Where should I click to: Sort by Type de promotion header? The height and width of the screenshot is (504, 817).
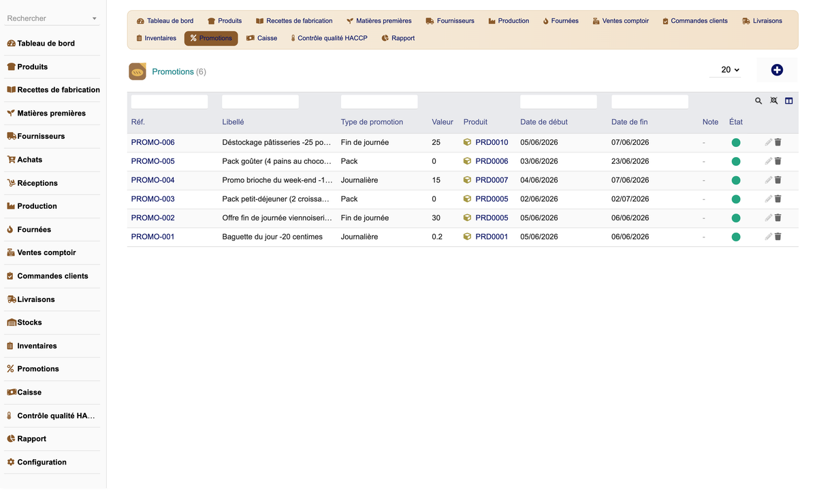372,122
